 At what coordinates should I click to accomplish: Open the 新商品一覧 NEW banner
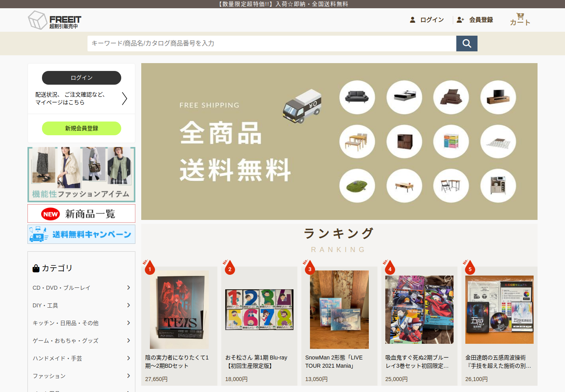click(81, 214)
